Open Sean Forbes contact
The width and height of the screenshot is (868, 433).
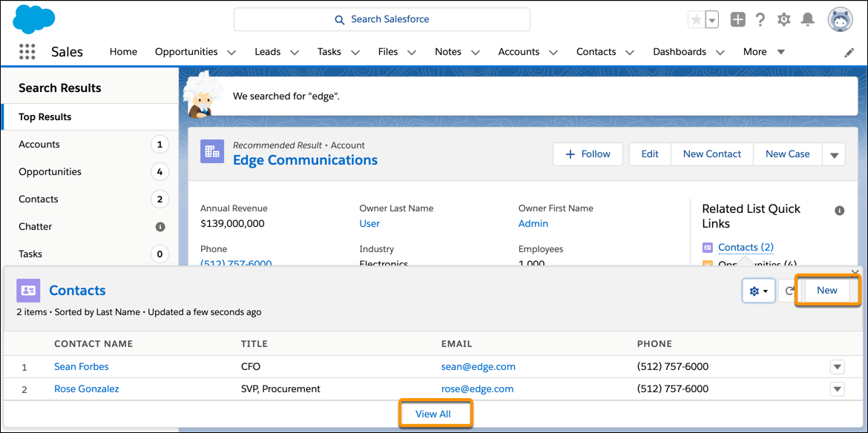point(82,366)
